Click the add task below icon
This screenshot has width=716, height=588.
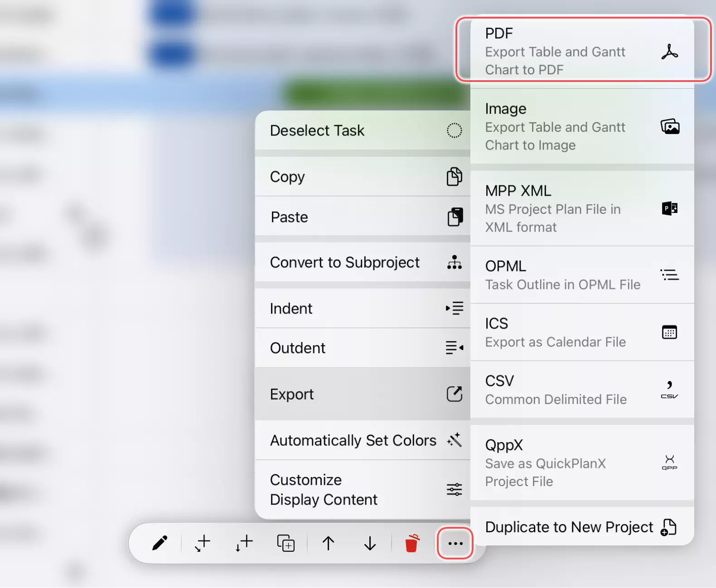coord(244,543)
